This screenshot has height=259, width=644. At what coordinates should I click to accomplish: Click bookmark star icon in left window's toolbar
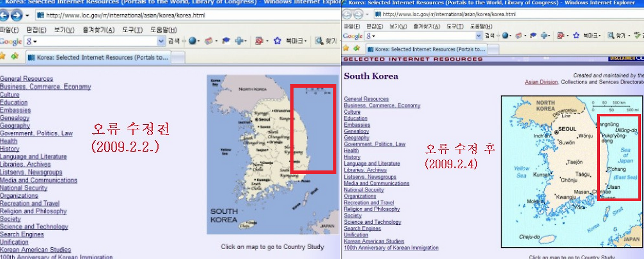pyautogui.click(x=277, y=41)
